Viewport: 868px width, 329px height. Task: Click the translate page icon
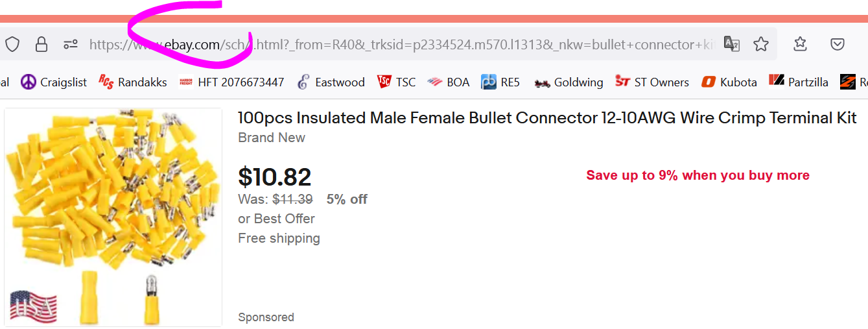click(732, 44)
